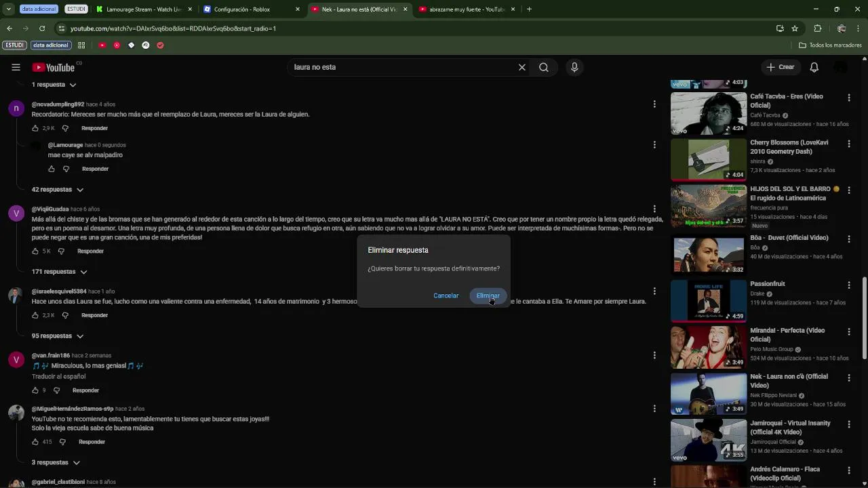Clear the search box with the X
Image resolution: width=868 pixels, height=488 pixels.
pyautogui.click(x=521, y=67)
